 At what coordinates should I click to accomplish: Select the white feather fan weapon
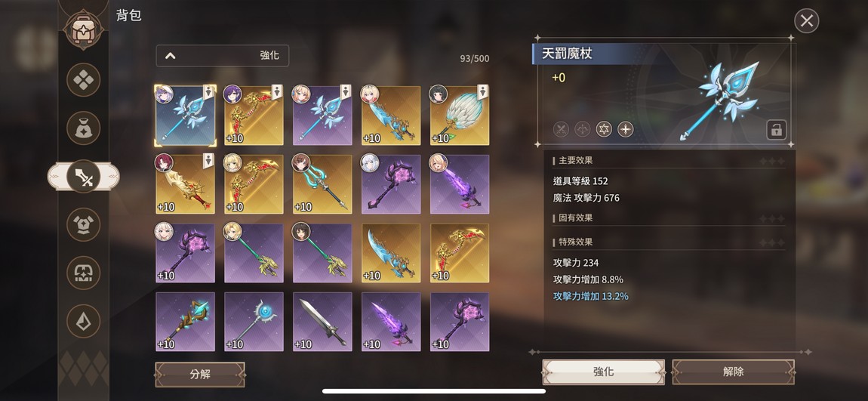coord(460,116)
